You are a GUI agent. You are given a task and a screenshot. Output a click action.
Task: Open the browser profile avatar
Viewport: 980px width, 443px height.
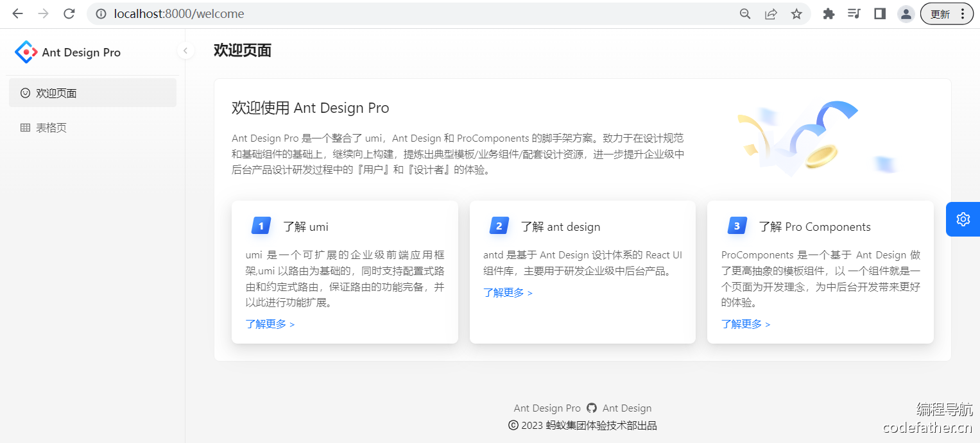906,13
